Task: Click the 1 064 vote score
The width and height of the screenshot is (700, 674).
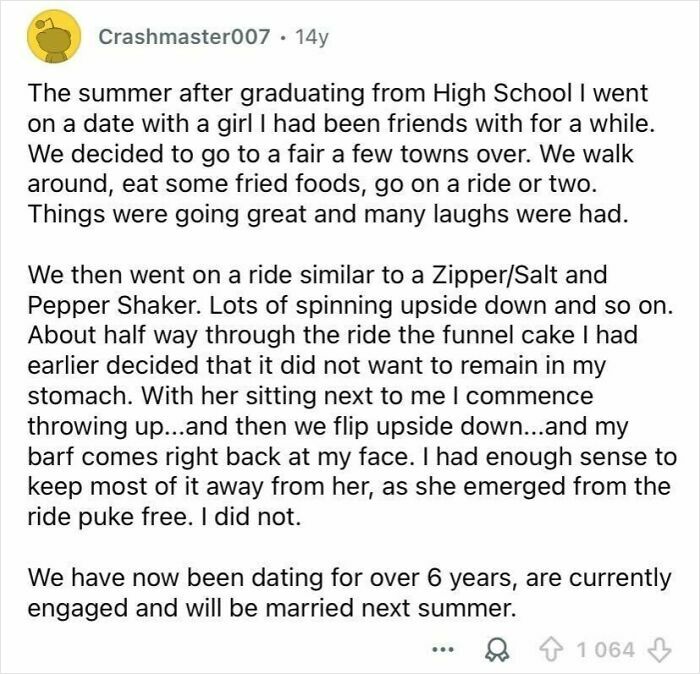Action: click(x=607, y=650)
